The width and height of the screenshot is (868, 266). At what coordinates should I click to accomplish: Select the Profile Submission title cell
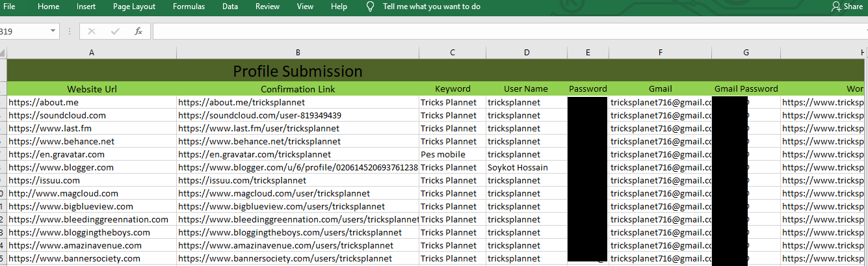pyautogui.click(x=297, y=71)
